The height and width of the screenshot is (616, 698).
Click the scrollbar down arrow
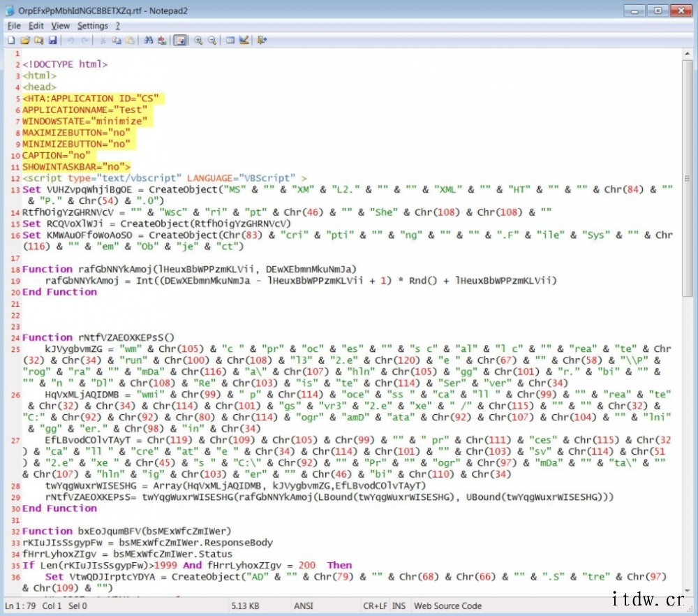click(x=687, y=591)
